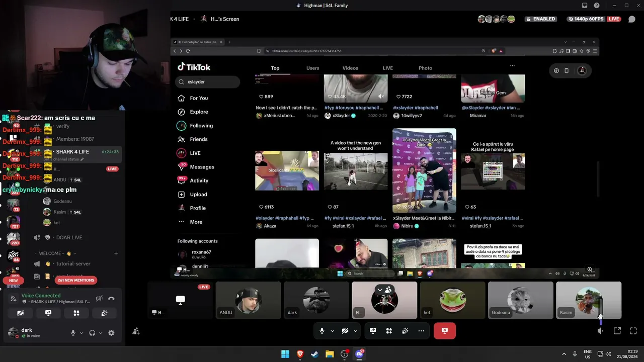The image size is (644, 362).
Task: Mute microphone beside the dark user name
Action: (73, 333)
